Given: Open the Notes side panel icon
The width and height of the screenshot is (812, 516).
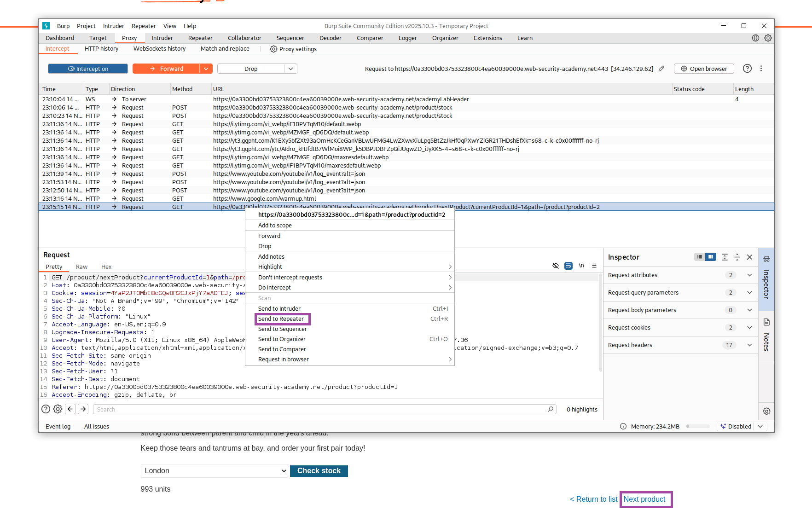Looking at the screenshot, I should tap(766, 322).
